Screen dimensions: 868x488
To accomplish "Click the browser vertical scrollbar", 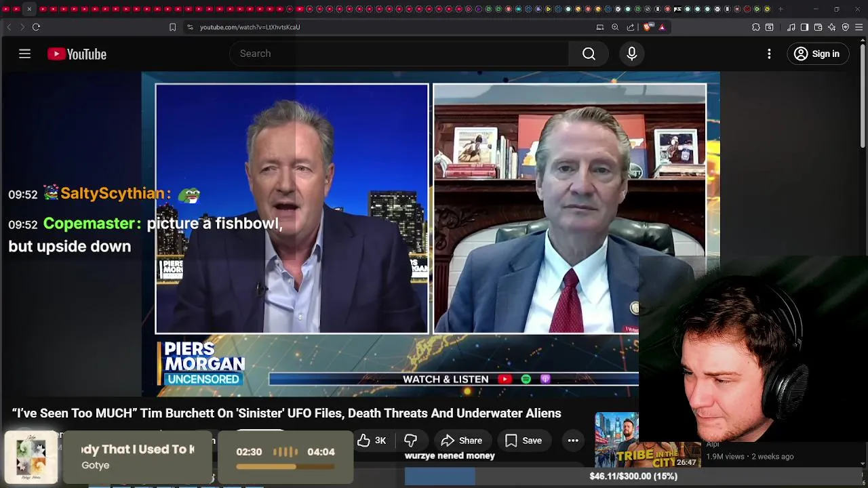I will pos(863,95).
